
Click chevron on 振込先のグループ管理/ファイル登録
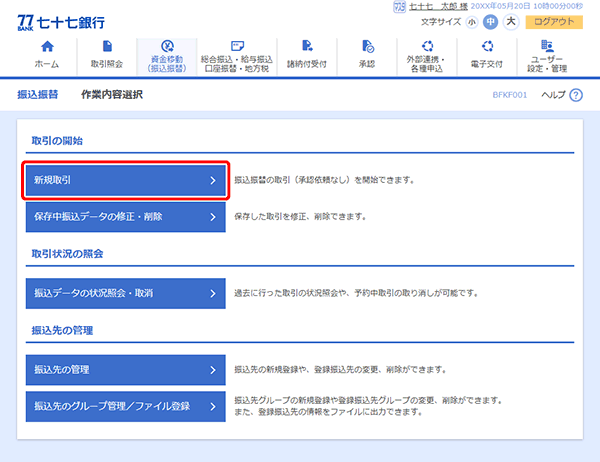212,406
